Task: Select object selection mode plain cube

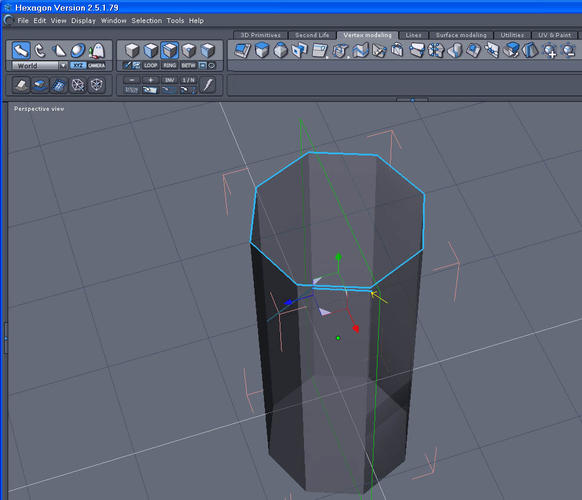Action: pyautogui.click(x=132, y=50)
